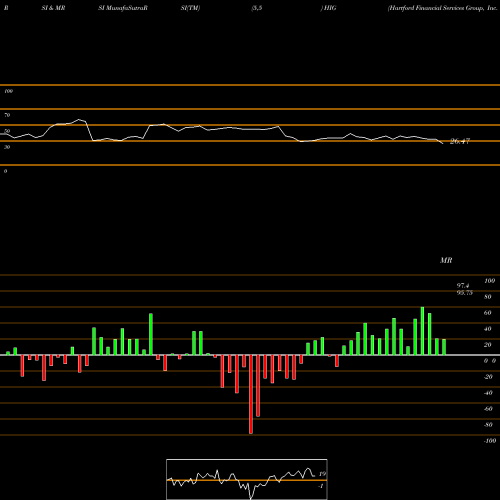Click the Hartford Financial Services Group title text
The image size is (500, 500).
coord(443,8)
